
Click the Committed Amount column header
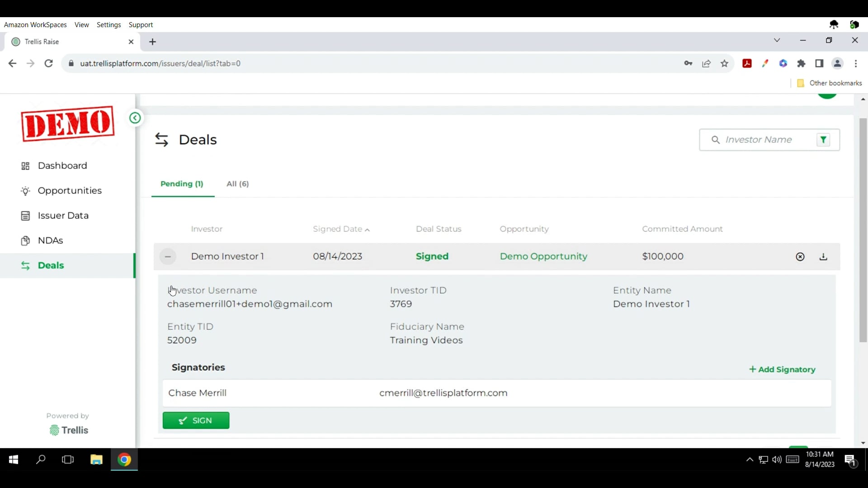682,229
